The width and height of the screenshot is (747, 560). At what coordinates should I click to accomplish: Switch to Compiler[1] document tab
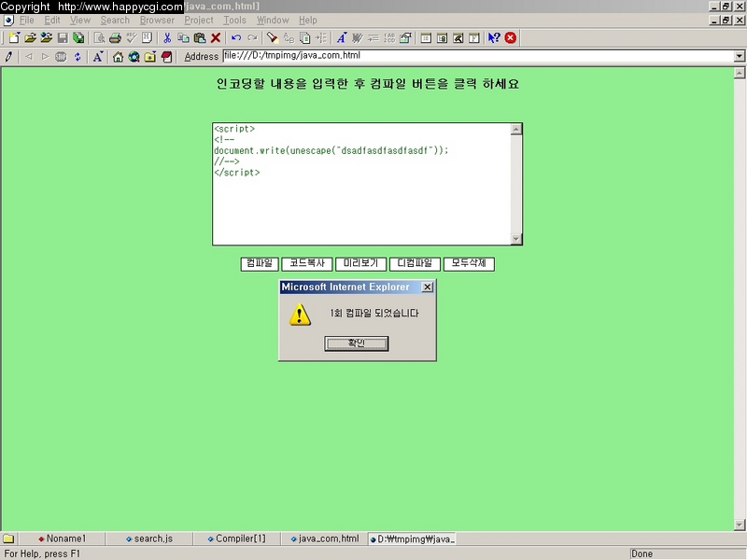tap(236, 539)
